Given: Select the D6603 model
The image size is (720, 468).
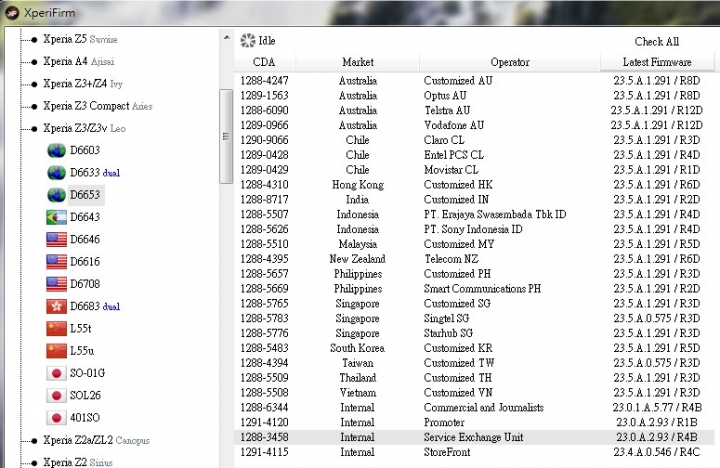Looking at the screenshot, I should click(84, 150).
